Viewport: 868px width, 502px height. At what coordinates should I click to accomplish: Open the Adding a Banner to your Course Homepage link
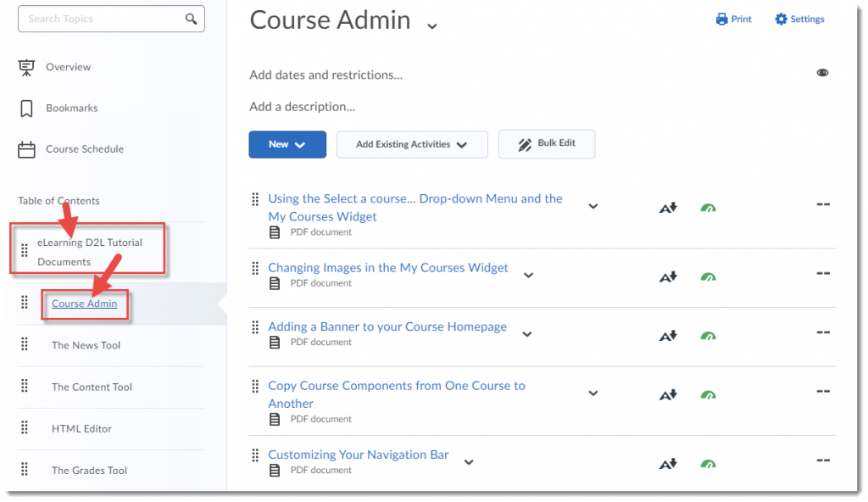387,326
